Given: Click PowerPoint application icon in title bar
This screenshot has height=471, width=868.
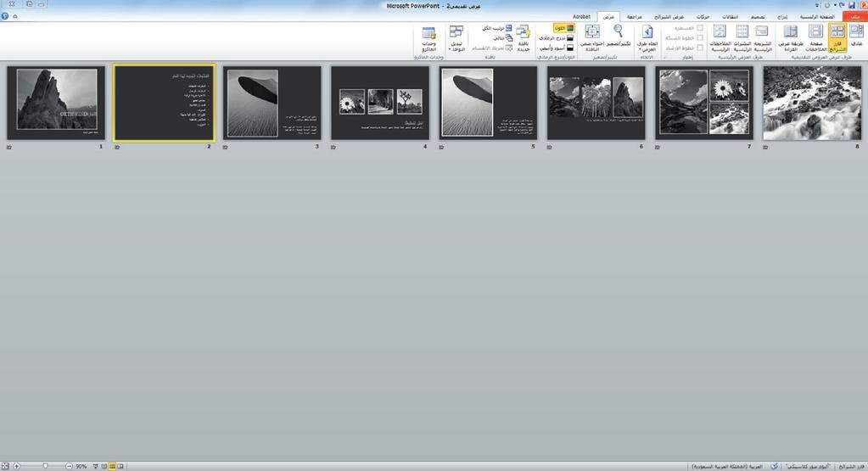Looking at the screenshot, I should [x=864, y=5].
